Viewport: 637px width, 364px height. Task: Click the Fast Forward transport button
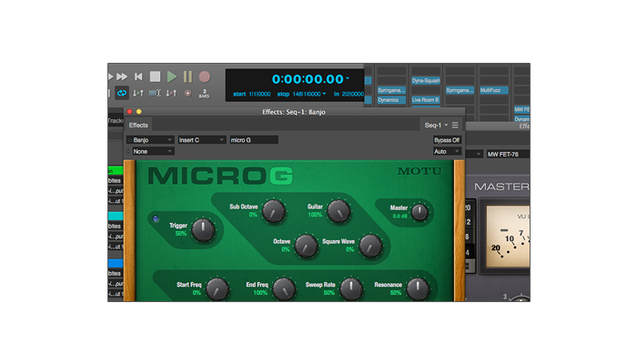coord(122,76)
